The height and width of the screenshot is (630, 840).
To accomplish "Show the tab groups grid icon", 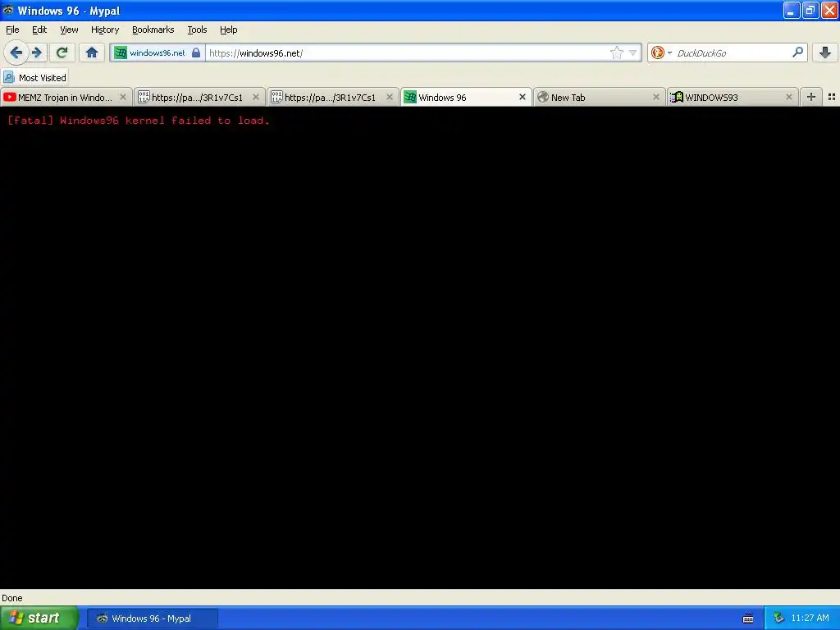I will point(832,97).
